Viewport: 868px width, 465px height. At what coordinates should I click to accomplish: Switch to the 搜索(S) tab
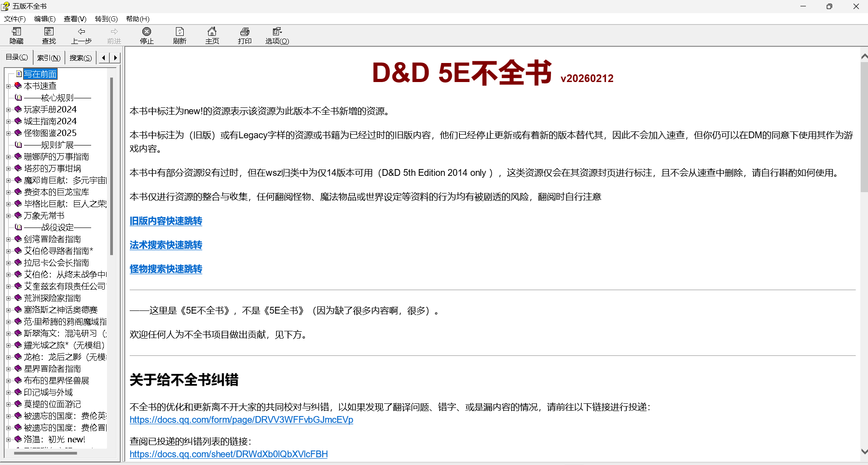pyautogui.click(x=80, y=58)
